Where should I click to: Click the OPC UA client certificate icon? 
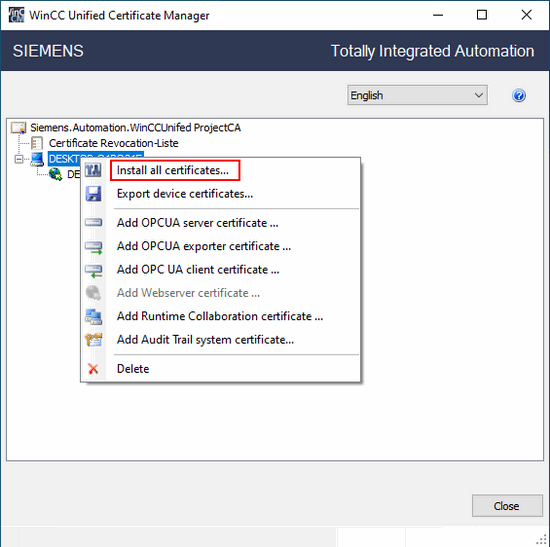coord(93,271)
